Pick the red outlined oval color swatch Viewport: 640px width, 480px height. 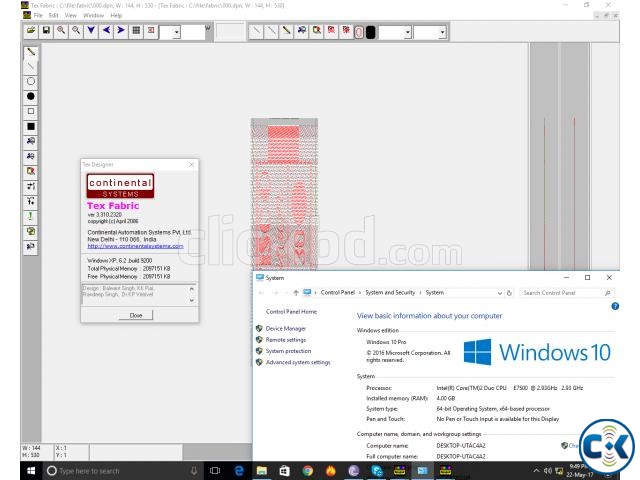pos(359,32)
